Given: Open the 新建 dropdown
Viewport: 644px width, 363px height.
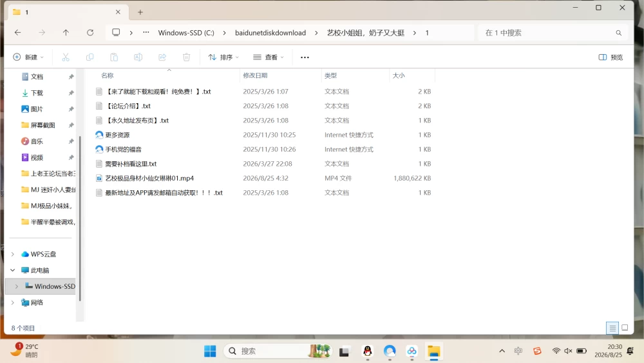Looking at the screenshot, I should [28, 57].
